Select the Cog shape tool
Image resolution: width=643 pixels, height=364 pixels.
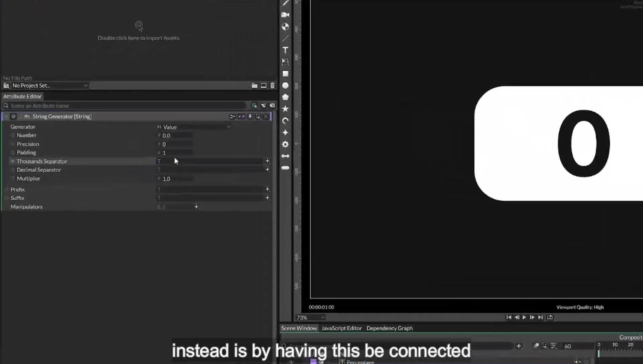coord(285,144)
